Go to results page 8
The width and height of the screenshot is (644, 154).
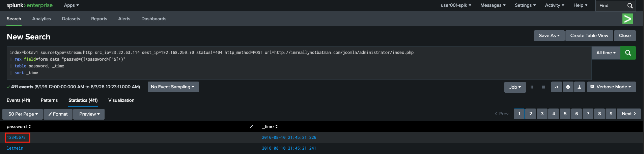[x=599, y=114]
